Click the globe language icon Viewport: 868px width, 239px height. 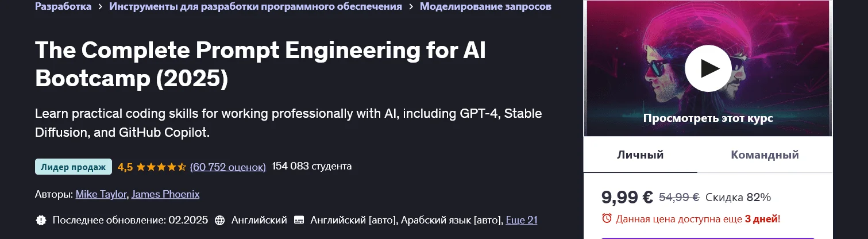pos(219,220)
